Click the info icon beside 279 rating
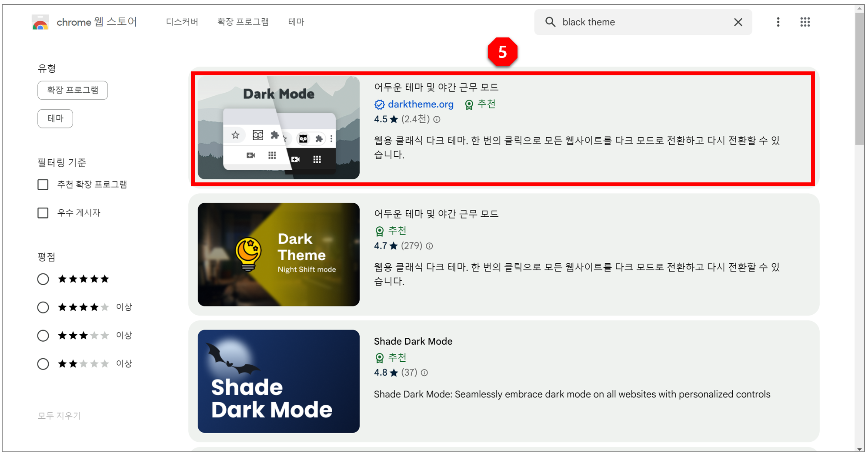The height and width of the screenshot is (454, 868). (x=429, y=246)
